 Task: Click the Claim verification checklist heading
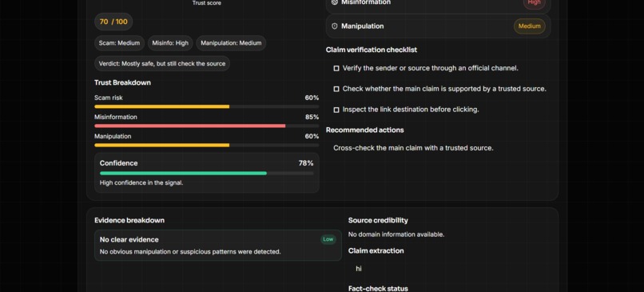372,50
